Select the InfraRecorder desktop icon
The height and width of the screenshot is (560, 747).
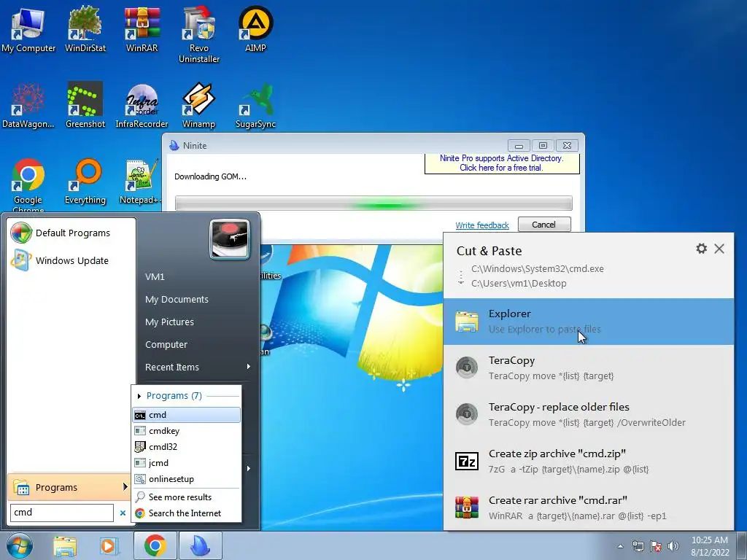click(x=142, y=106)
